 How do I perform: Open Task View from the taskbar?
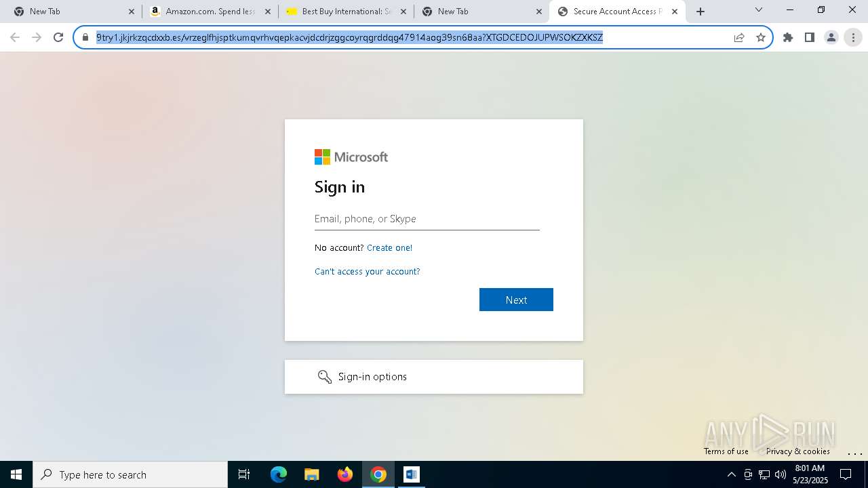244,474
